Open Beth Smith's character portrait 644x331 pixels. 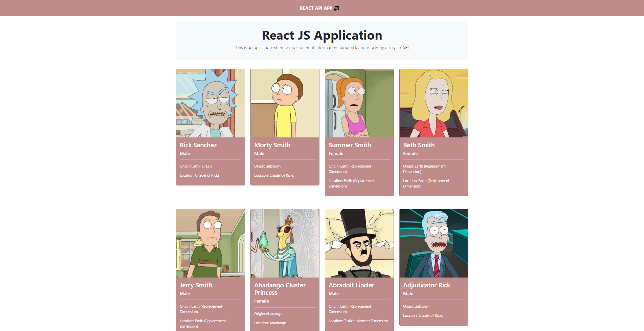(434, 103)
